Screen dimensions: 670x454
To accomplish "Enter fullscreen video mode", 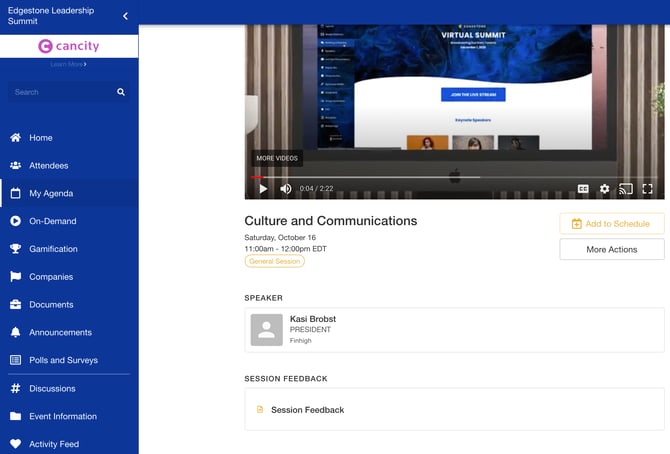I will [647, 188].
